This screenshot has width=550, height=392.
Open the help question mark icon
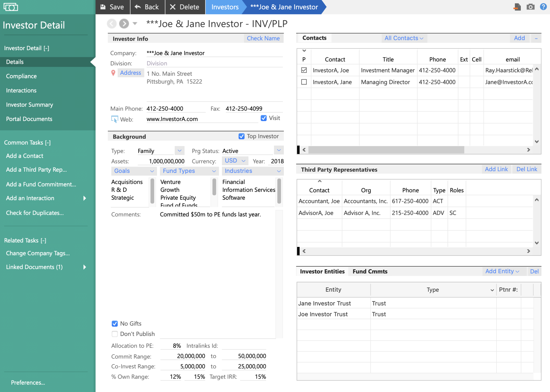tap(543, 7)
